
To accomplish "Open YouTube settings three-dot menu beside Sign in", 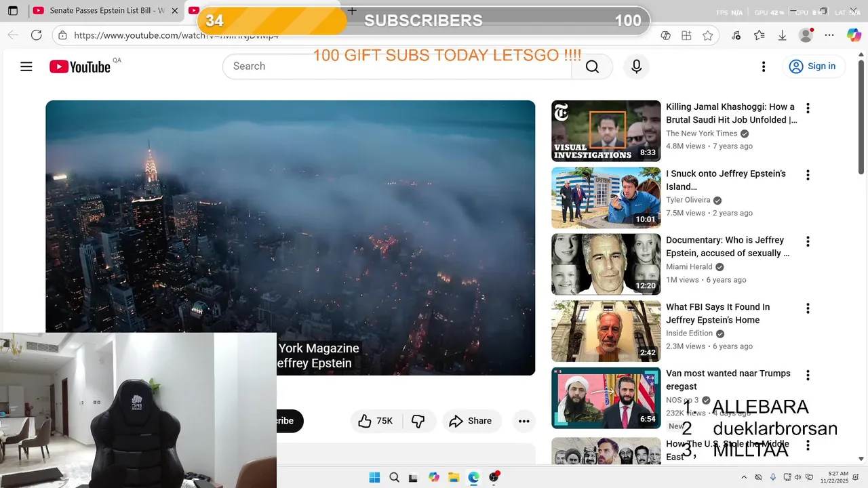I will [x=764, y=66].
